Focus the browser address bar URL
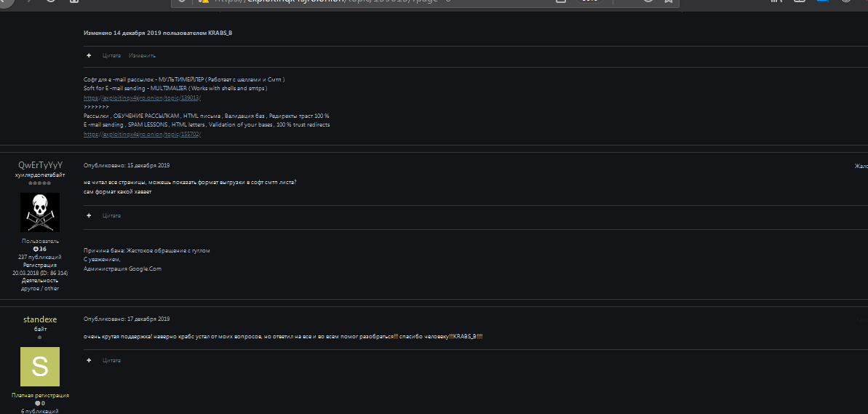The image size is (868, 414). pos(364,2)
